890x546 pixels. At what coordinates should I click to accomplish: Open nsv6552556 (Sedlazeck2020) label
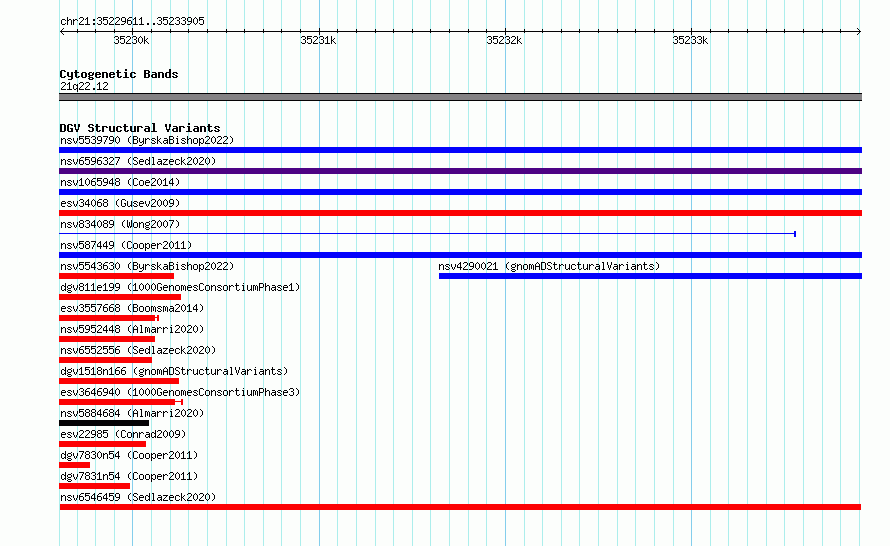coord(138,350)
